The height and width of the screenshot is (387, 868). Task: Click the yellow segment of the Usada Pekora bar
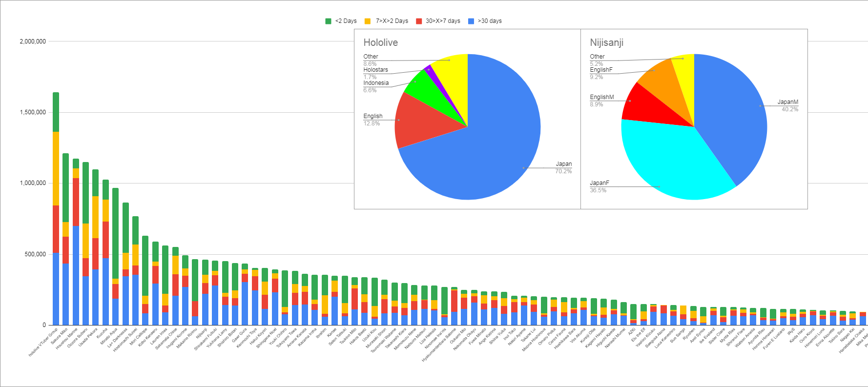96,217
